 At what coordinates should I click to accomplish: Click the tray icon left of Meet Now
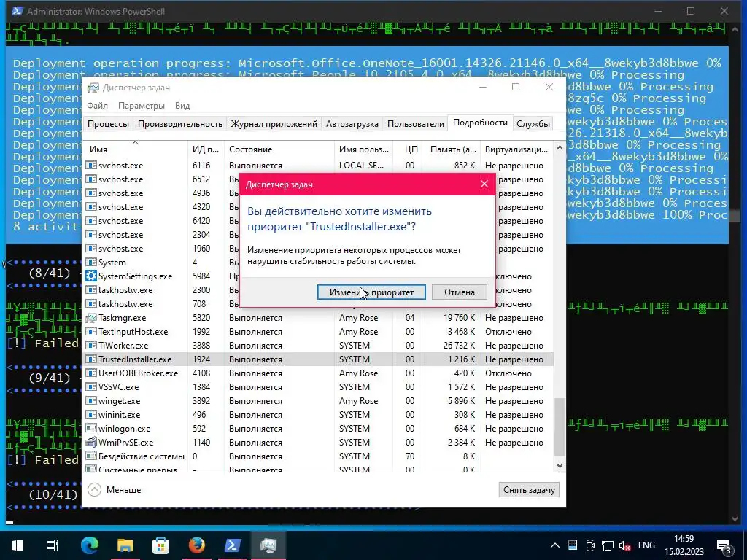(x=573, y=545)
